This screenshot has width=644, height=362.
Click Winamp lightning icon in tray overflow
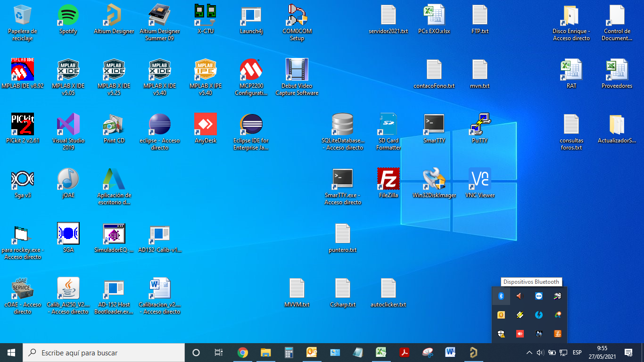(520, 315)
